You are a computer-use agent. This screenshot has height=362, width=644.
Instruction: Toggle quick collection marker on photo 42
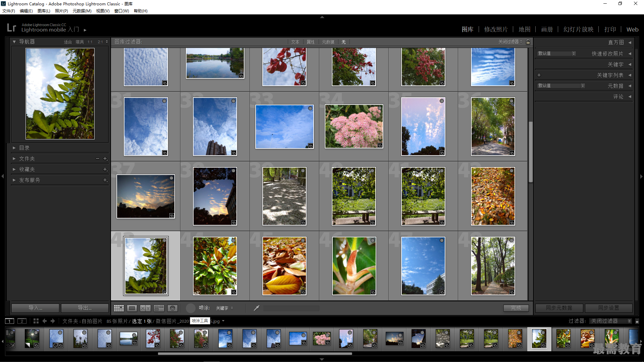(512, 171)
